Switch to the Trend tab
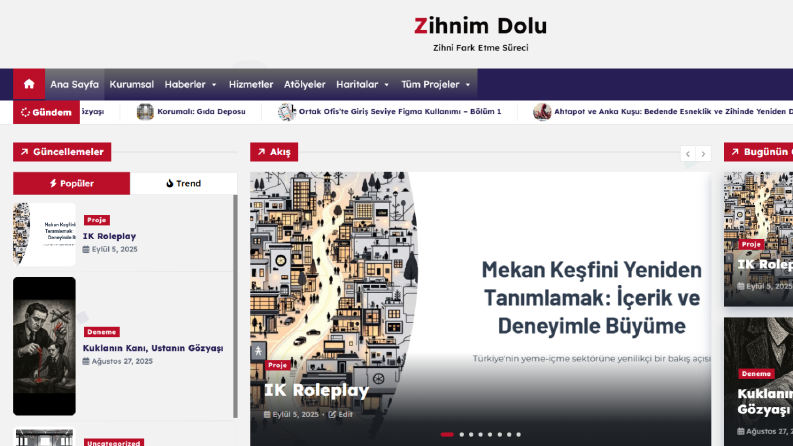Viewport: 793px width, 446px height. (x=184, y=184)
